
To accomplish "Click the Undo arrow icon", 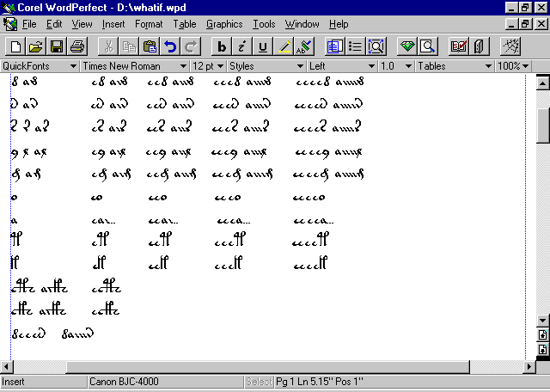I will pos(170,46).
